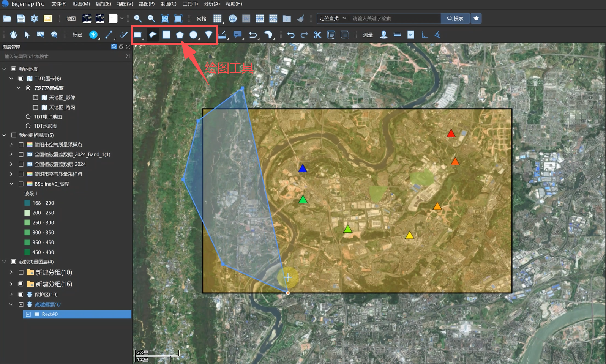Select the Lng globe grid icon
The width and height of the screenshot is (606, 364).
(233, 18)
